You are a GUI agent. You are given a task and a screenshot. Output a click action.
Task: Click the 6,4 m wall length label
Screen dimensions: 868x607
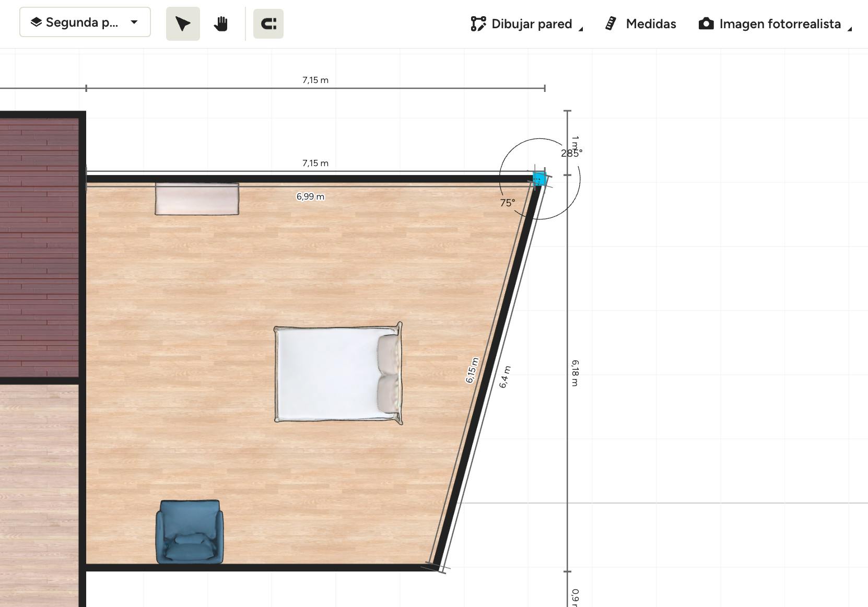point(505,377)
